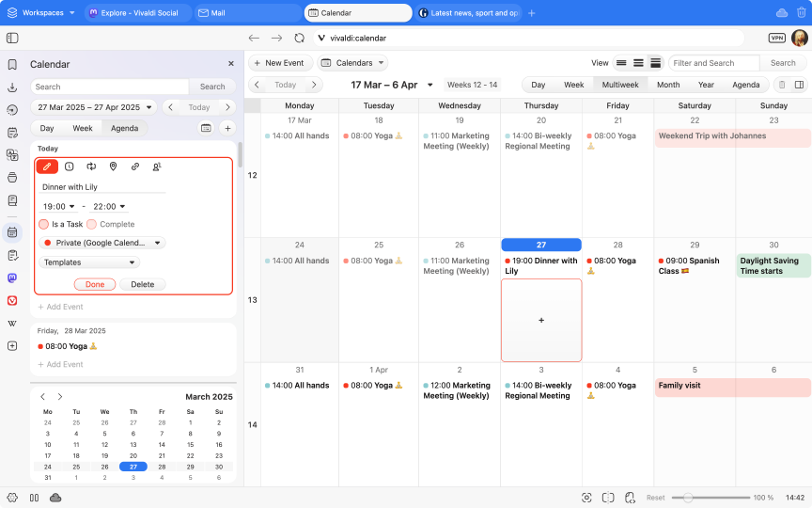Screen dimensions: 812x508
Task: Click the link icon in event editor
Action: [135, 167]
